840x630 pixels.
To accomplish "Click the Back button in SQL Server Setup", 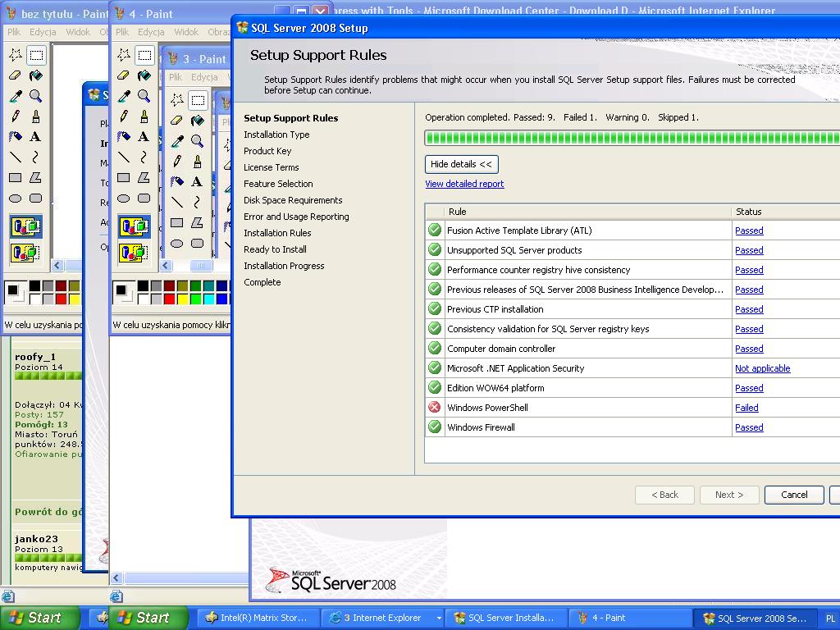I will pos(664,495).
